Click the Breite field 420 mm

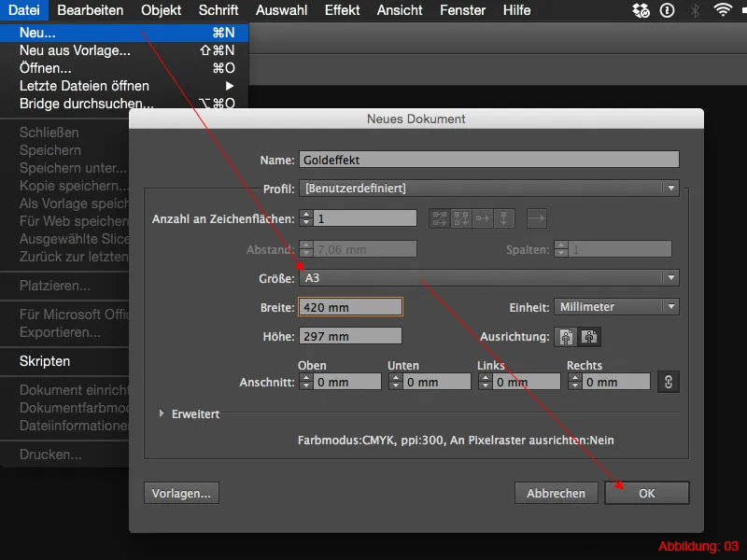click(x=350, y=307)
